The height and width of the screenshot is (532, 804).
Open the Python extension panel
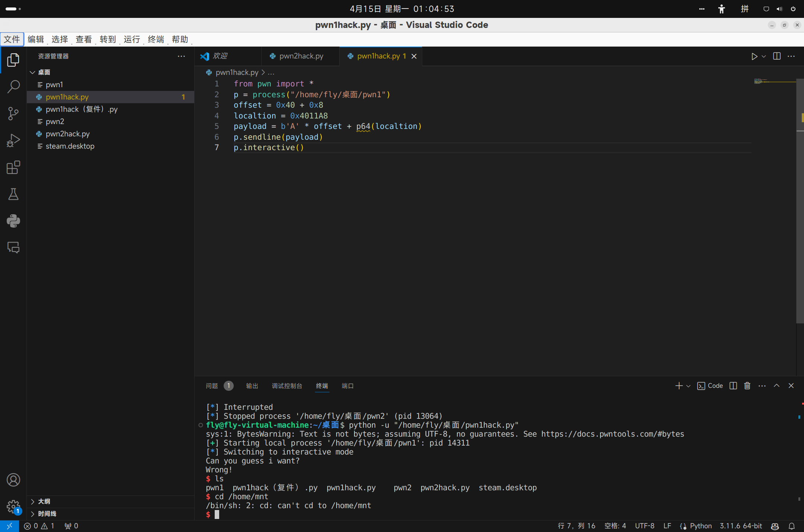[13, 221]
